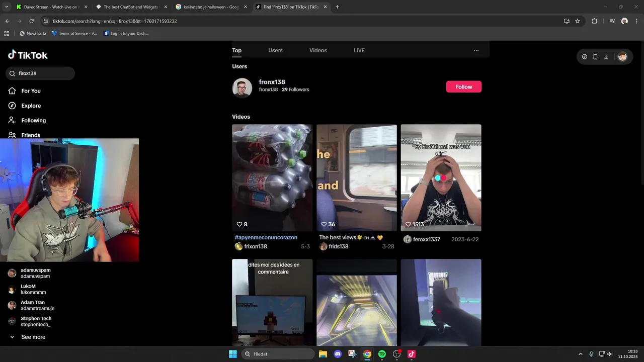
Task: Open OBS Studio from the taskbar
Action: click(x=397, y=354)
